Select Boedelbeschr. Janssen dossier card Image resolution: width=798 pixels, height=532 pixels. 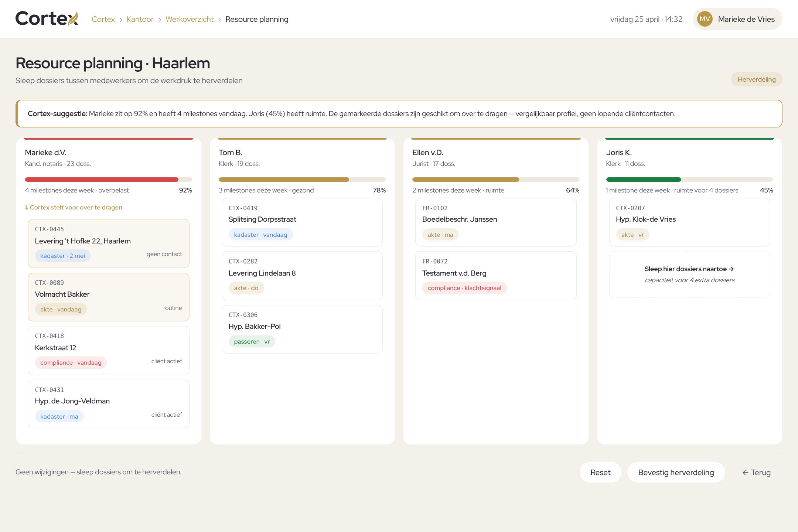[x=496, y=222]
